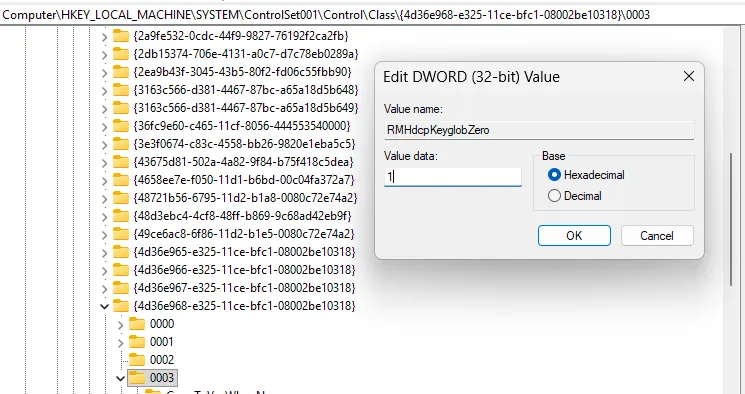Screen dimensions: 745x394
Task: Click the folder icon of subkey 0002
Action: coord(137,359)
